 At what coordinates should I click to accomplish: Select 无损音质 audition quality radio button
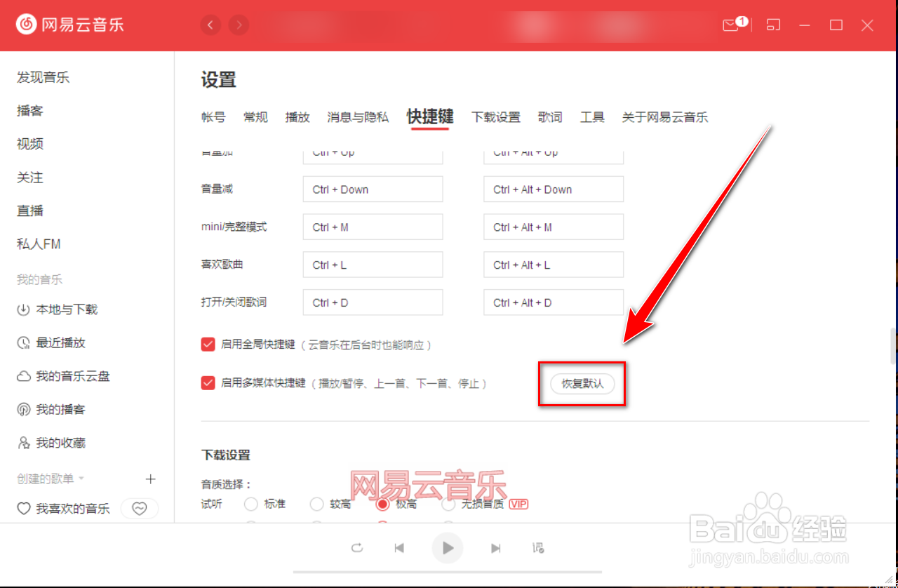pos(448,504)
